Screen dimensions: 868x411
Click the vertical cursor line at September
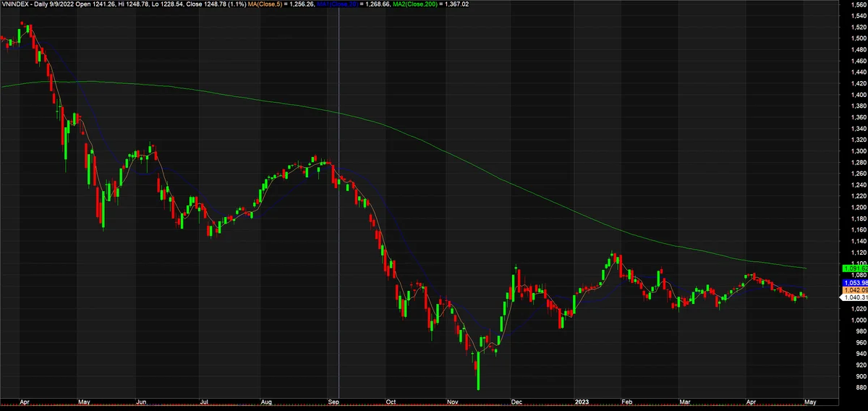tap(339, 203)
